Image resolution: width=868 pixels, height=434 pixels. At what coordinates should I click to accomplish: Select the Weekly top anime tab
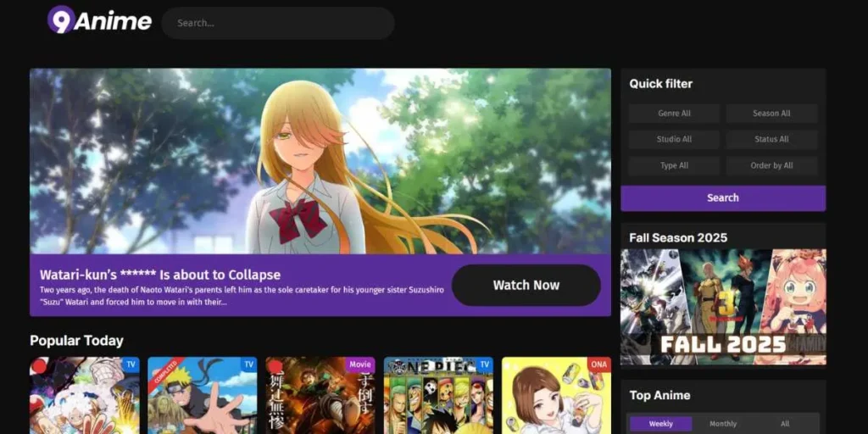pos(661,424)
